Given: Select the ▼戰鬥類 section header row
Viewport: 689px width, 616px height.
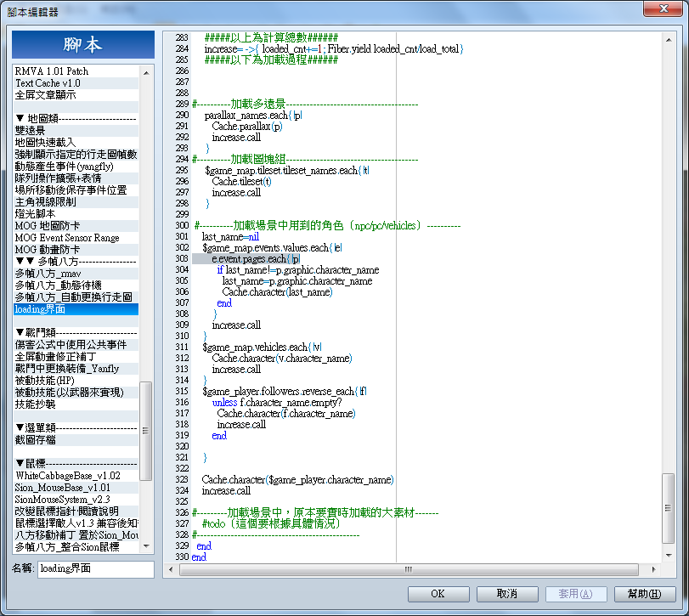Looking at the screenshot, I should (76, 333).
